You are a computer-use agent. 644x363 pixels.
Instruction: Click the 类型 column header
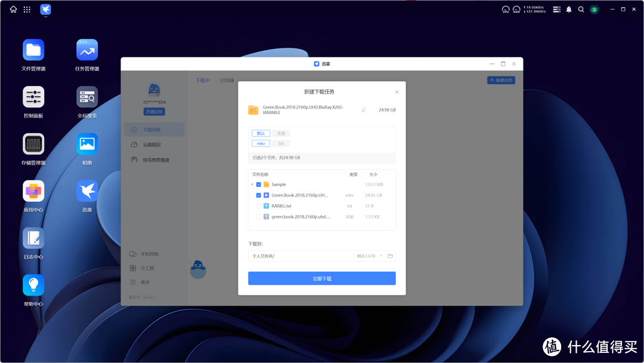[353, 174]
